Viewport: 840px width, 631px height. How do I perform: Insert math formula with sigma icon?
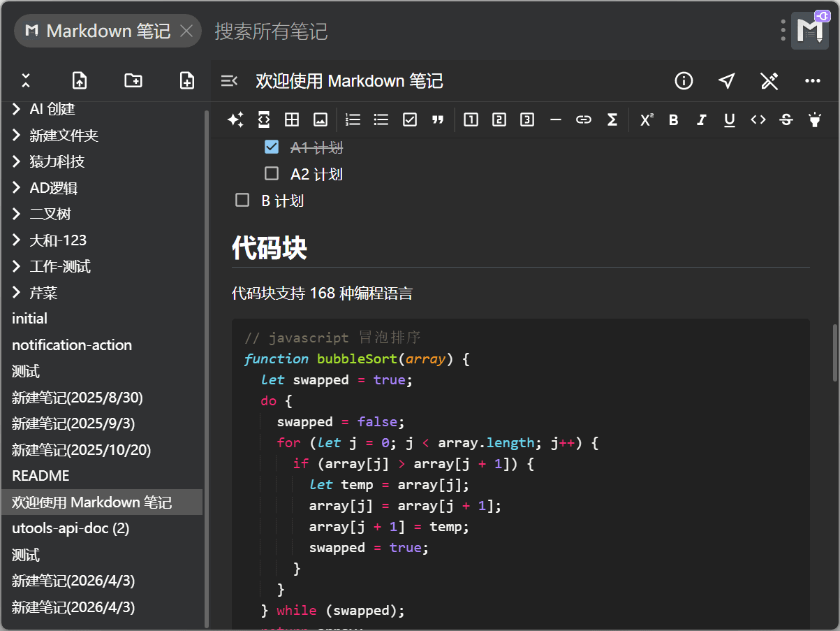click(x=612, y=119)
